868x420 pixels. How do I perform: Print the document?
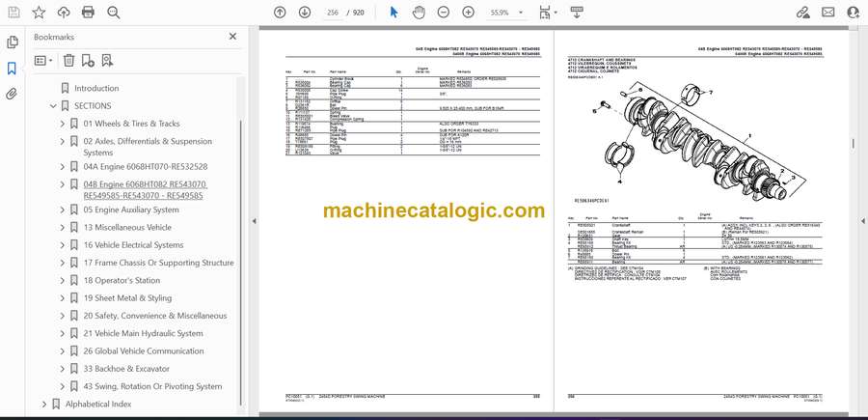point(88,13)
